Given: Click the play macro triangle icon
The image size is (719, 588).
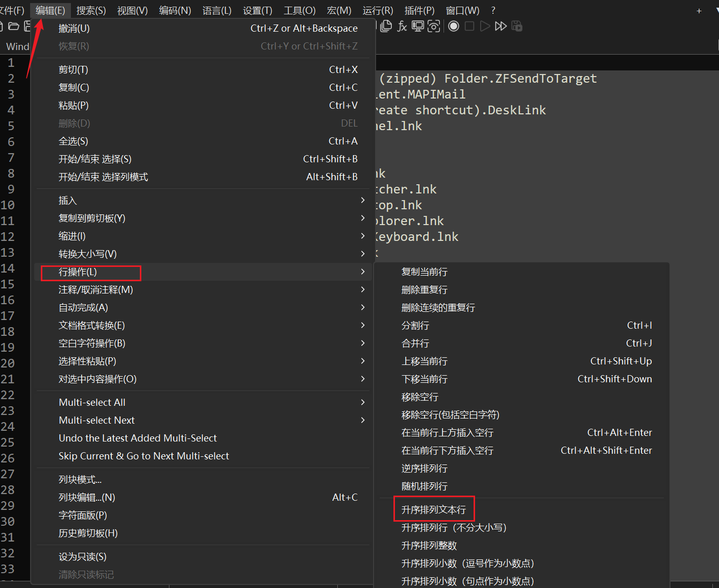Looking at the screenshot, I should [x=485, y=26].
